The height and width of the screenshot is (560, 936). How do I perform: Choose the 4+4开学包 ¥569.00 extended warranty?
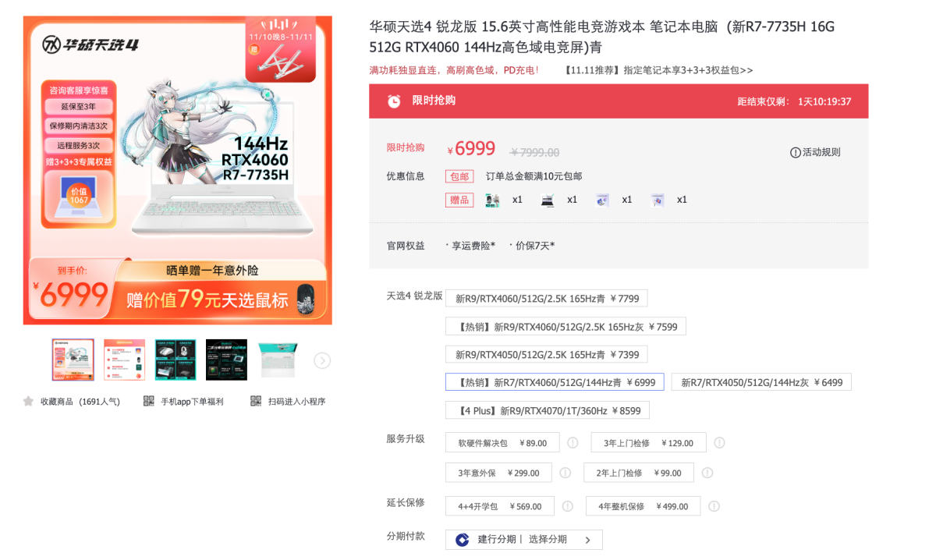point(499,506)
